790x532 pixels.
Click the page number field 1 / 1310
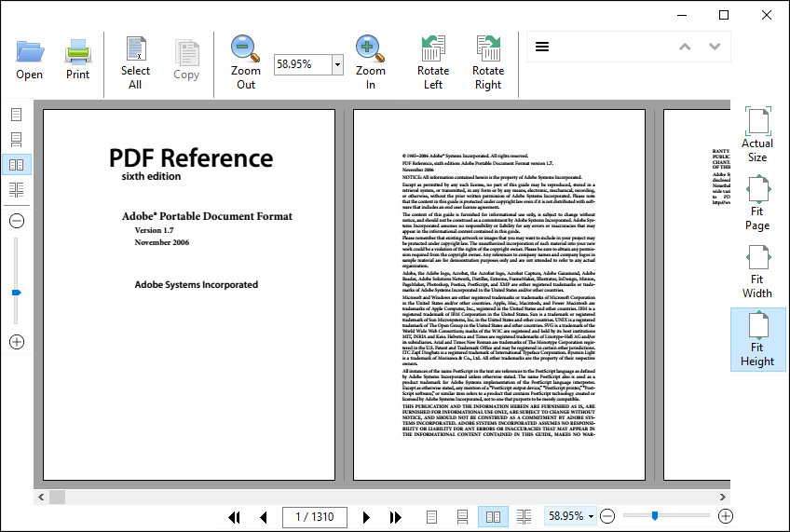point(315,517)
